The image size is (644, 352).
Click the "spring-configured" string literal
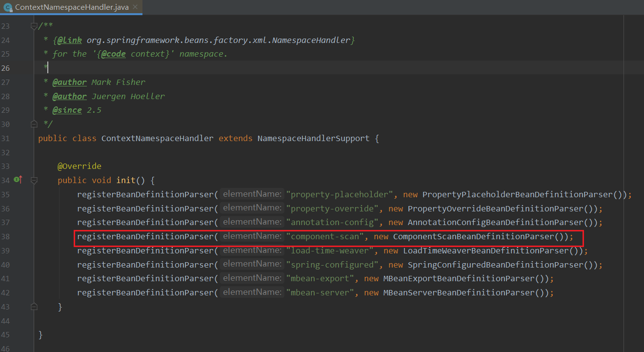[x=332, y=265]
